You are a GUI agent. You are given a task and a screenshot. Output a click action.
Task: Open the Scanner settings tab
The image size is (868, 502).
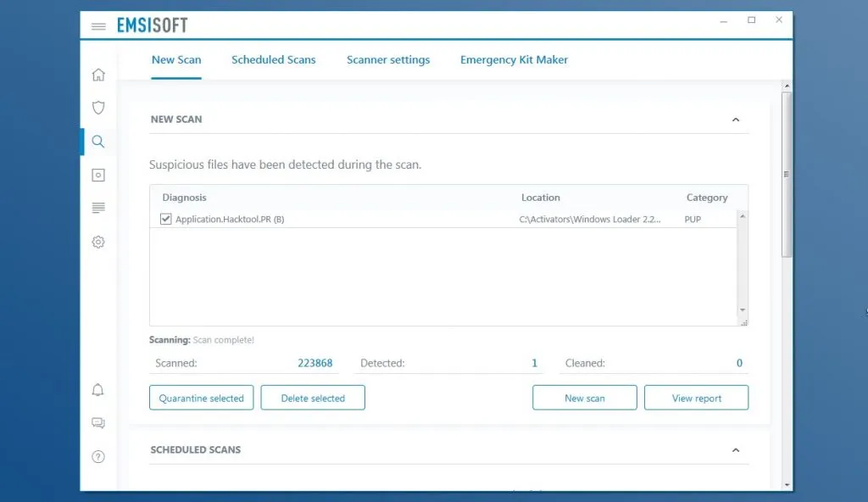387,59
